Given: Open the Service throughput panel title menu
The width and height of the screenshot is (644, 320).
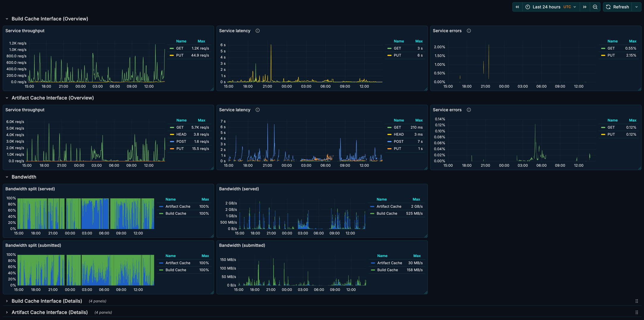Looking at the screenshot, I should click(x=25, y=31).
